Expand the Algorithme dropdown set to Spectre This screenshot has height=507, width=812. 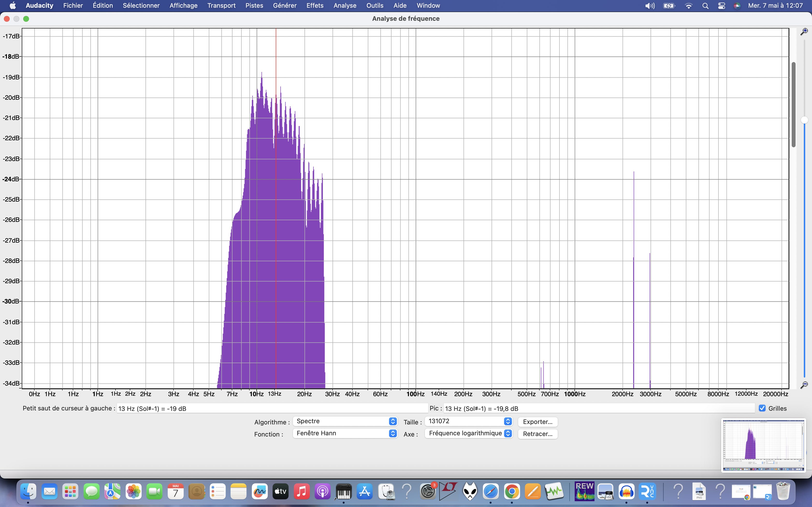click(345, 421)
